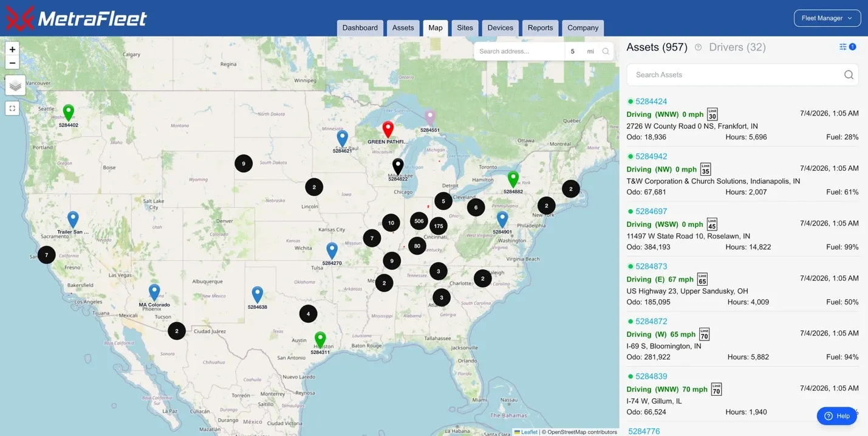This screenshot has height=436, width=868.
Task: Open the Reports tab
Action: (541, 28)
